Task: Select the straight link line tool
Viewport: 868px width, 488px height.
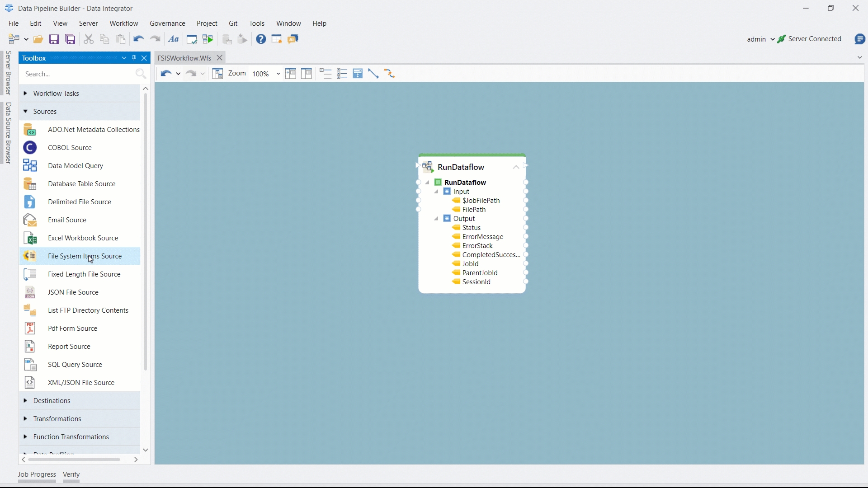Action: point(373,74)
